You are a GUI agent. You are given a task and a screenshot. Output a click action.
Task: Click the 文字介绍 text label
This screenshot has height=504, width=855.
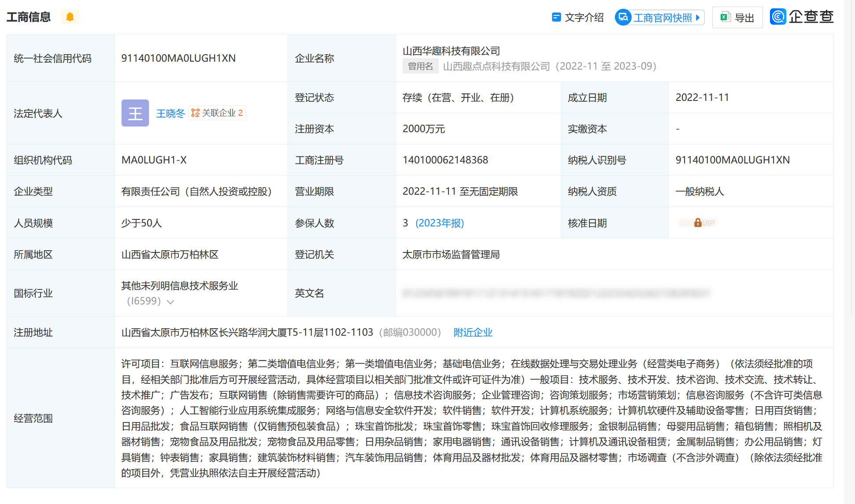(584, 18)
